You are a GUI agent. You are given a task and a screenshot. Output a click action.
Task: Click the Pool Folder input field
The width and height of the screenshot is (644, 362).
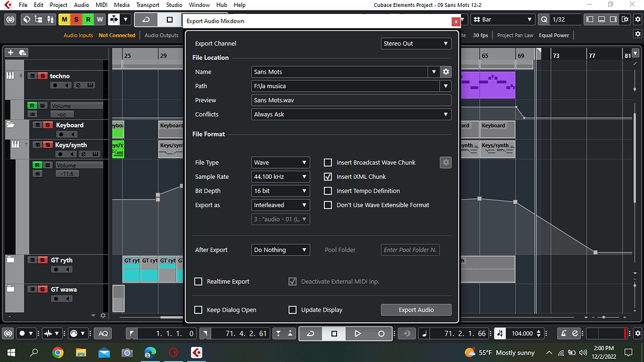tap(410, 250)
